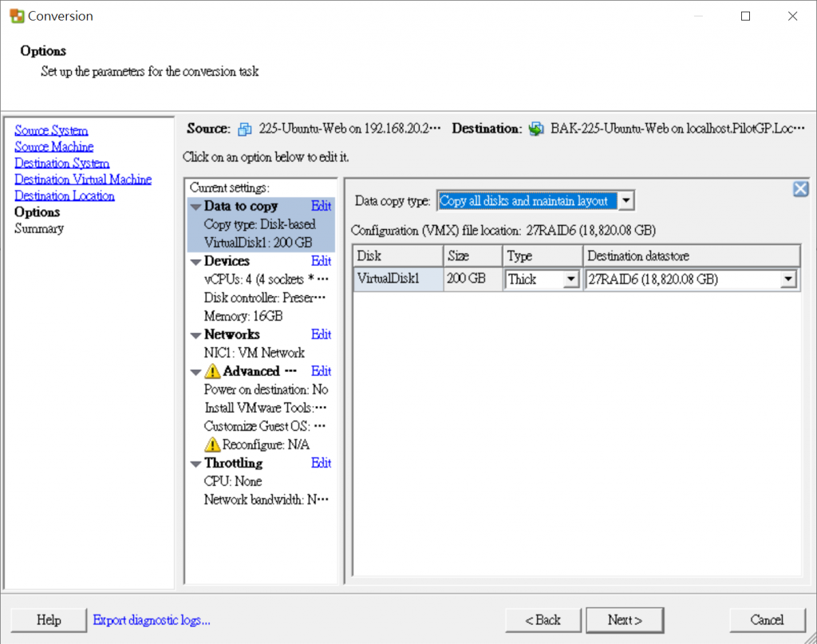
Task: Select 'Network bandwidth' throttling setting
Action: coord(266,500)
